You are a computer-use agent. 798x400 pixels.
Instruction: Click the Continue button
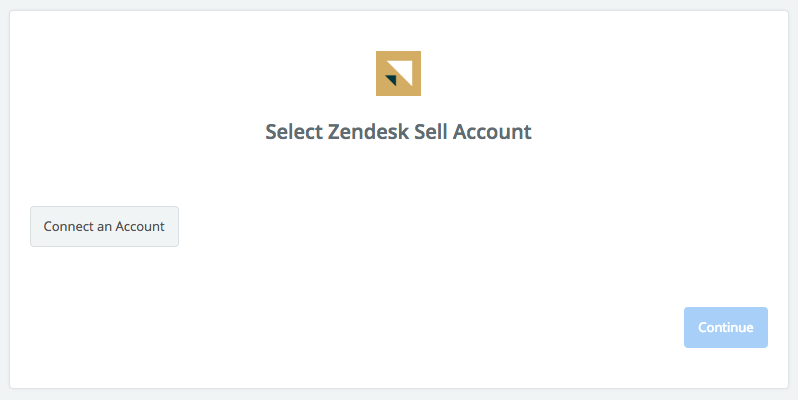click(x=726, y=327)
